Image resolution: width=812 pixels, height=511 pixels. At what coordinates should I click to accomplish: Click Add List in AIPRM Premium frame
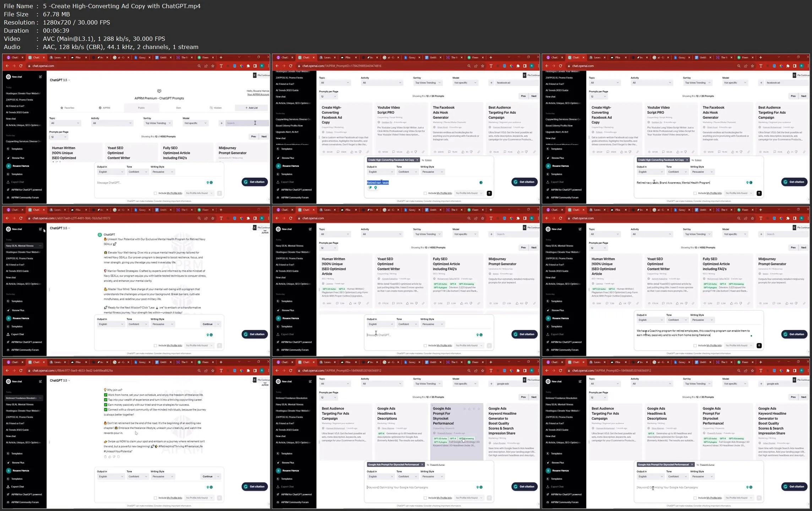tap(251, 108)
